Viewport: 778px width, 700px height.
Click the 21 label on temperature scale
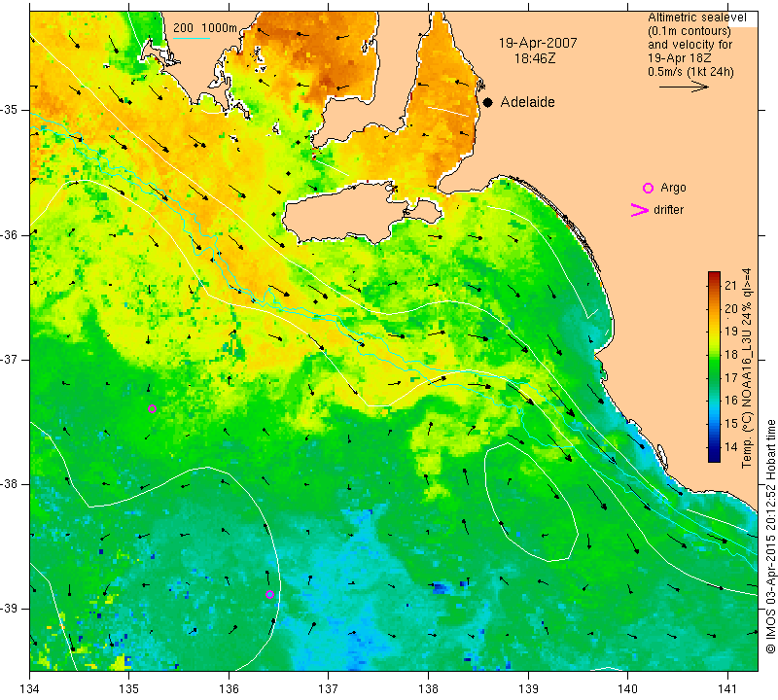(731, 285)
